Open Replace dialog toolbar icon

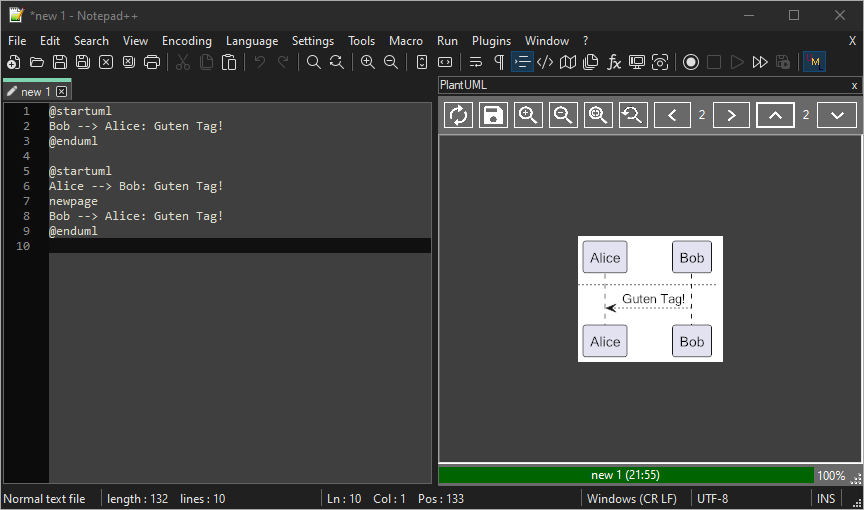click(337, 62)
